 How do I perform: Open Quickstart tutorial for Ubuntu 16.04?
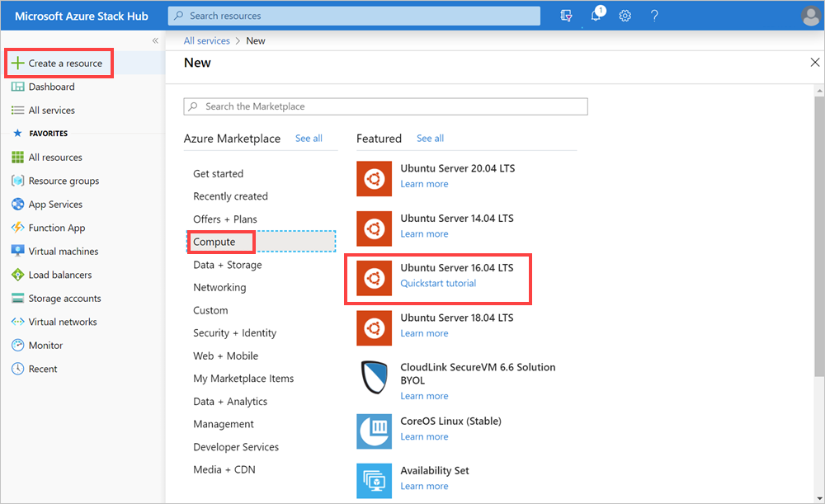(x=438, y=283)
